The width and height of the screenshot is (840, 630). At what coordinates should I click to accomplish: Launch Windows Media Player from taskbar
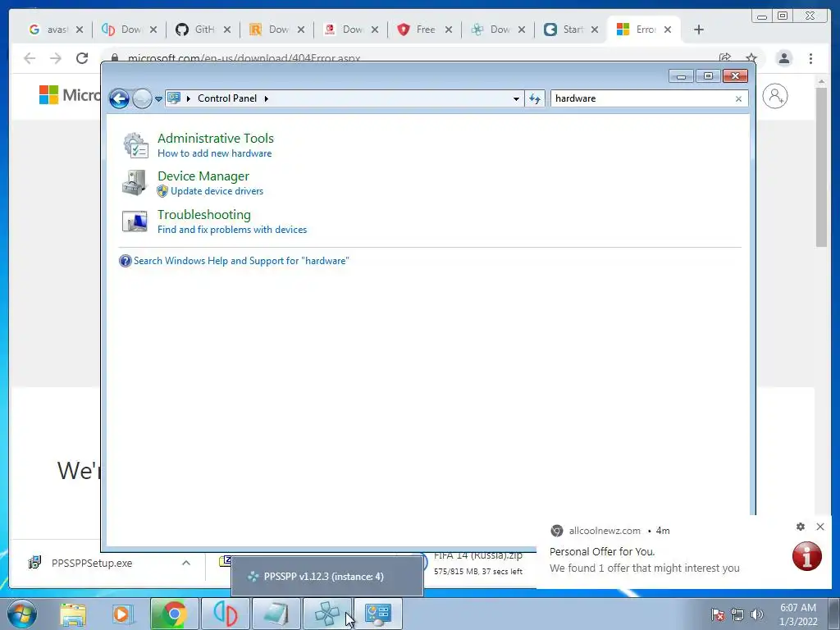coord(122,614)
